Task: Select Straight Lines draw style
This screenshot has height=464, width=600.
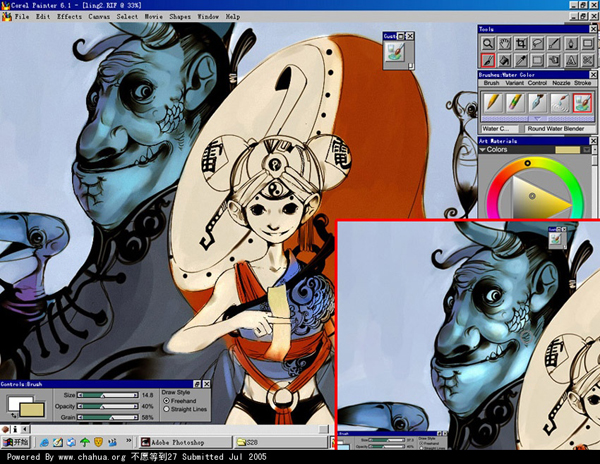Action: (x=166, y=409)
